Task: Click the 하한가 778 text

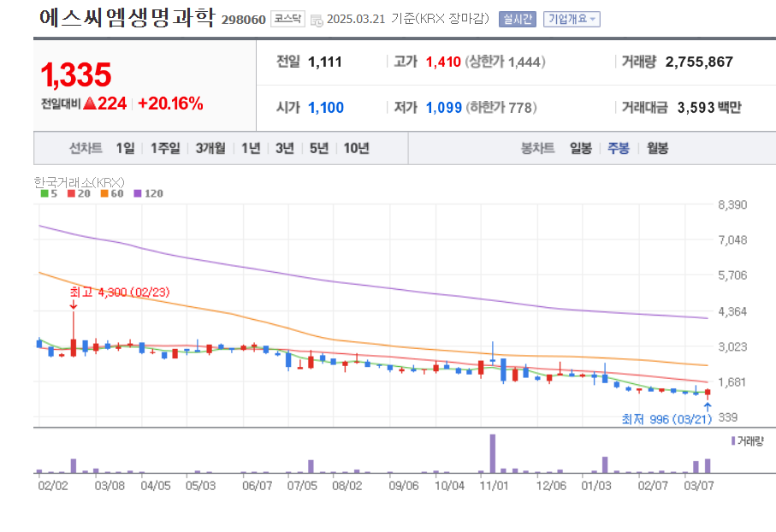Action: (x=501, y=108)
